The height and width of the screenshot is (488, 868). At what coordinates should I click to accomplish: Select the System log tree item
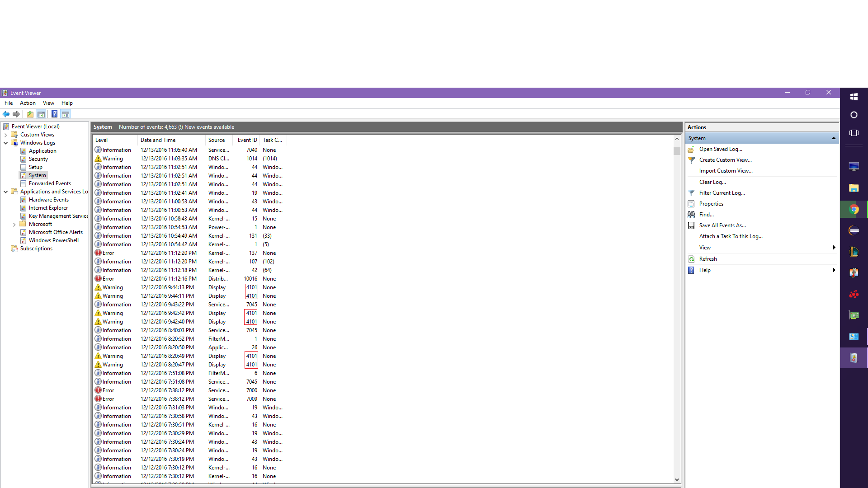(37, 175)
